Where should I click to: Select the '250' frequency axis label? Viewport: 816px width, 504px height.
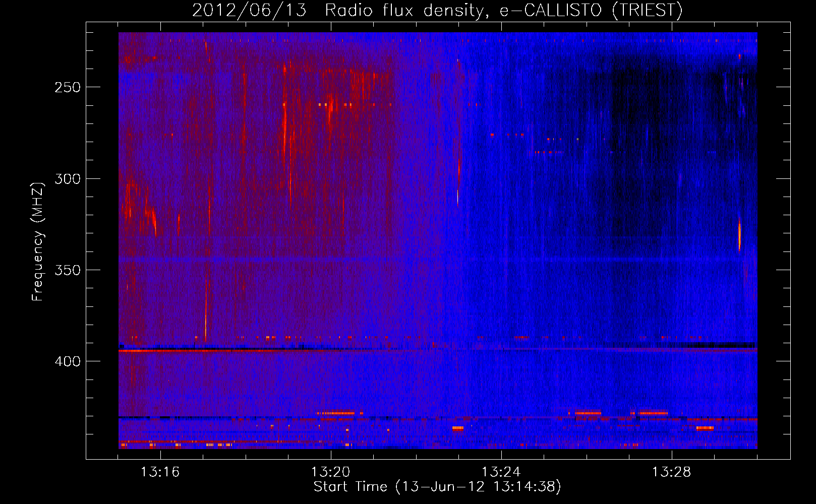pyautogui.click(x=68, y=87)
